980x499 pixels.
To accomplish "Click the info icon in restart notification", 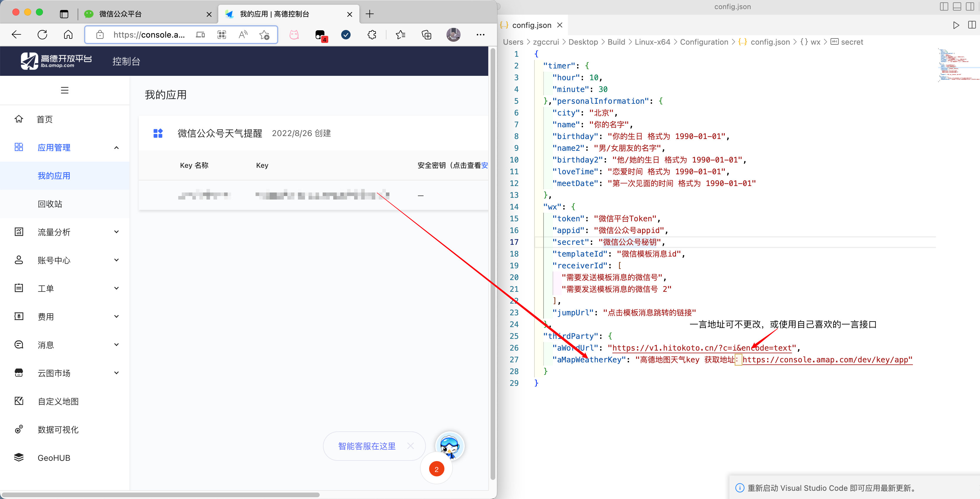I will click(740, 488).
